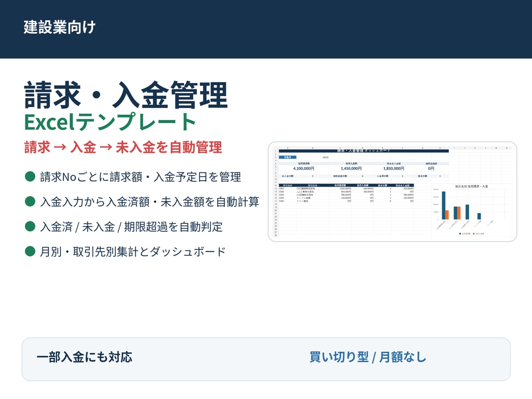Image resolution: width=532 pixels, height=399 pixels.
Task: Click the green bullet beside 入金済 / 未入金
Action: pyautogui.click(x=30, y=227)
